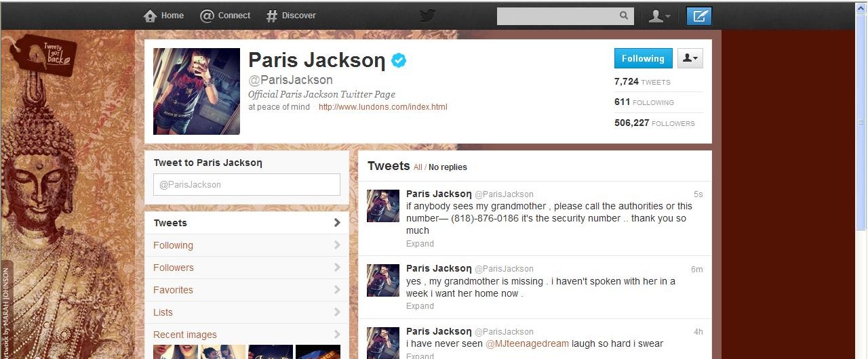This screenshot has width=868, height=359.
Task: Expand the grandmother phone number tweet
Action: coord(420,244)
